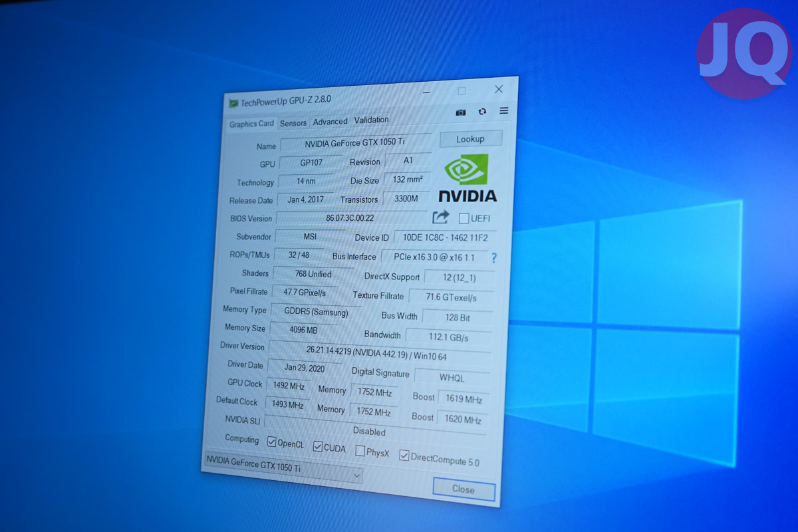Click the Subvendor field MSI
Image resolution: width=798 pixels, height=532 pixels.
click(311, 237)
